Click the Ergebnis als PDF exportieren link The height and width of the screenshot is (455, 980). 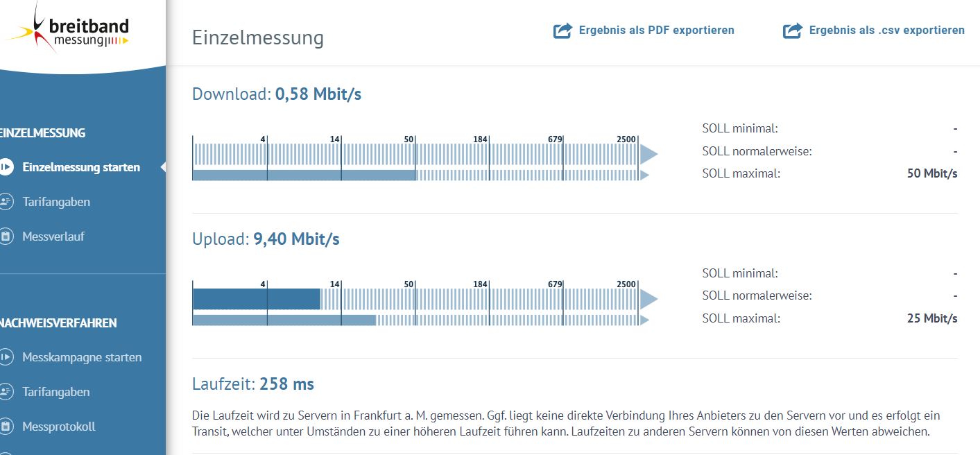656,31
